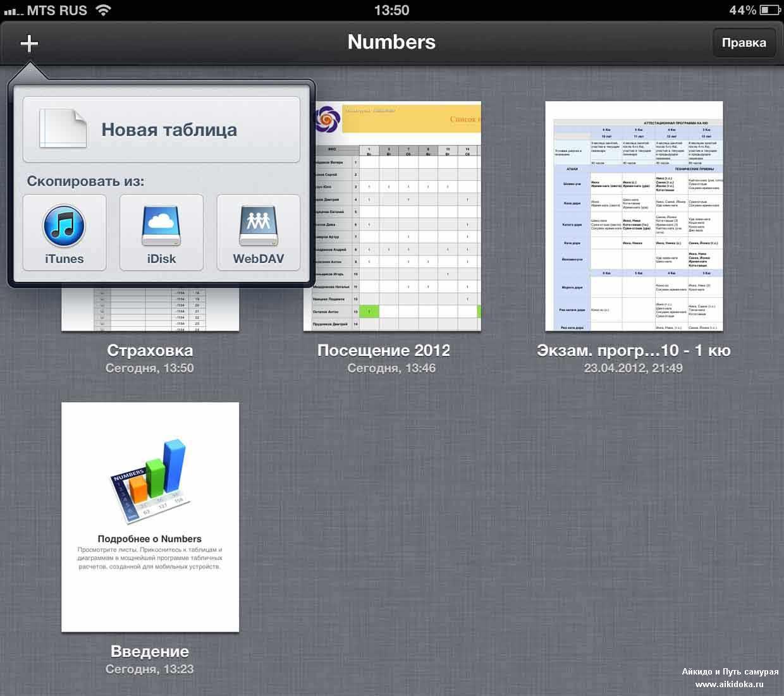Tap the Посещение 2012 document title
Viewport: 784px width, 696px height.
(x=384, y=350)
